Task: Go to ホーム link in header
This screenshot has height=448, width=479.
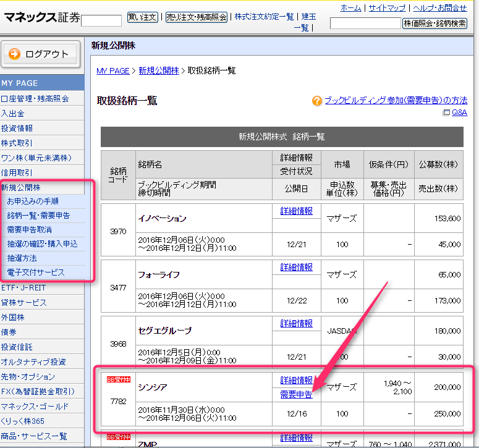Action: pos(350,8)
